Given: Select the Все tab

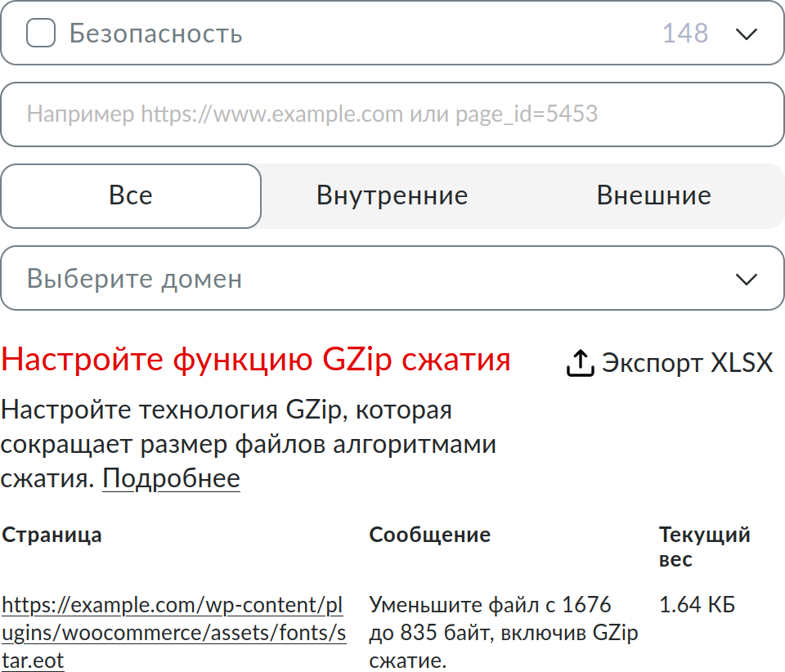Looking at the screenshot, I should pyautogui.click(x=131, y=196).
